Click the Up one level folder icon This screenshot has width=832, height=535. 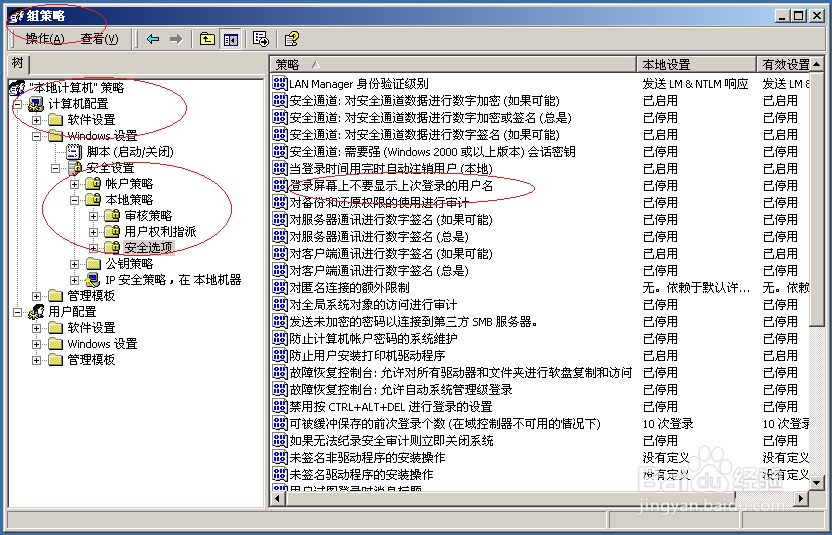pyautogui.click(x=207, y=39)
